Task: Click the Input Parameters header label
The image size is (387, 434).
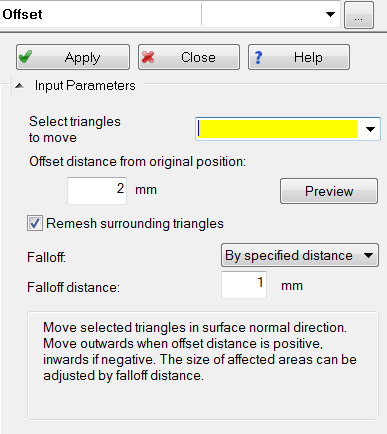Action: [x=85, y=86]
